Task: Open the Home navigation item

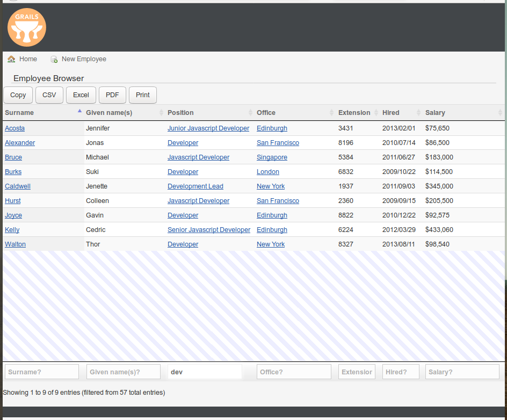Action: (28, 59)
